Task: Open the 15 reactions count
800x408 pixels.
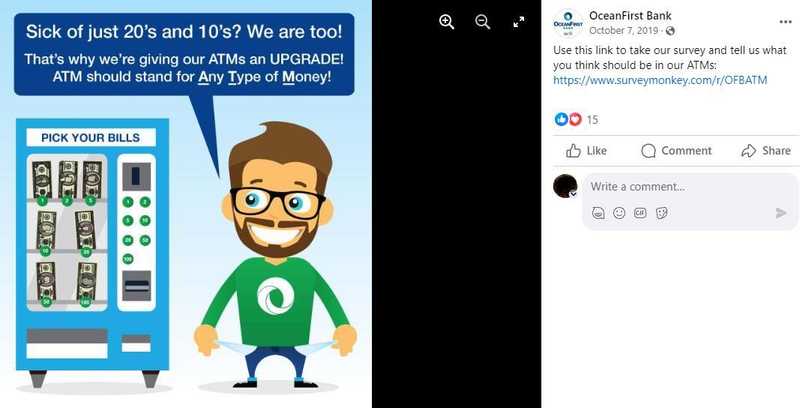Action: click(592, 120)
